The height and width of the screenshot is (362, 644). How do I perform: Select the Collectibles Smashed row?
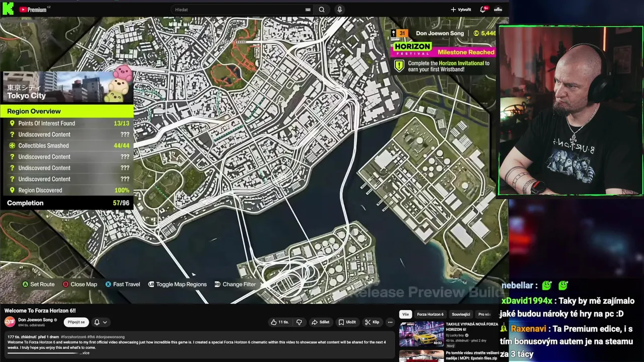[x=67, y=146]
